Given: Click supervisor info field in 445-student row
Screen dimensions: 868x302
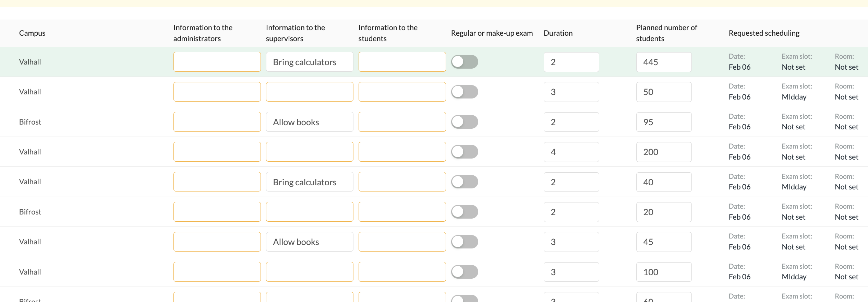Looking at the screenshot, I should click(310, 62).
